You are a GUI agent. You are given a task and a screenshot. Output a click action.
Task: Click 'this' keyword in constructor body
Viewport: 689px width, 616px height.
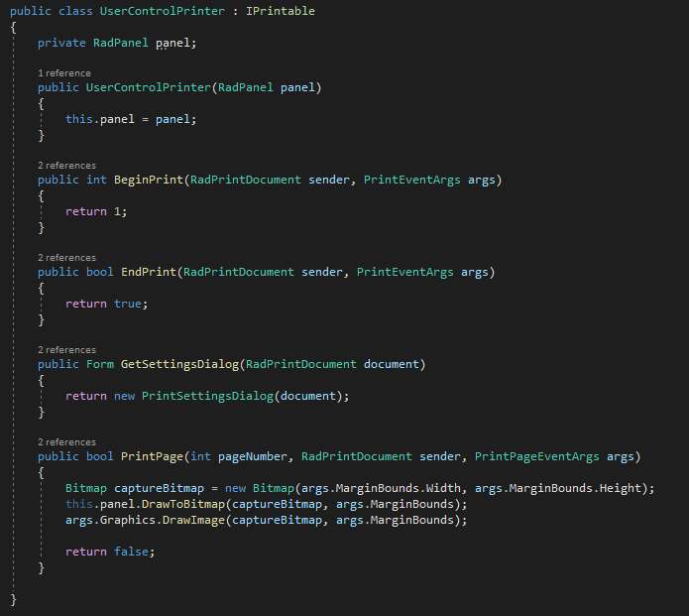click(x=79, y=120)
